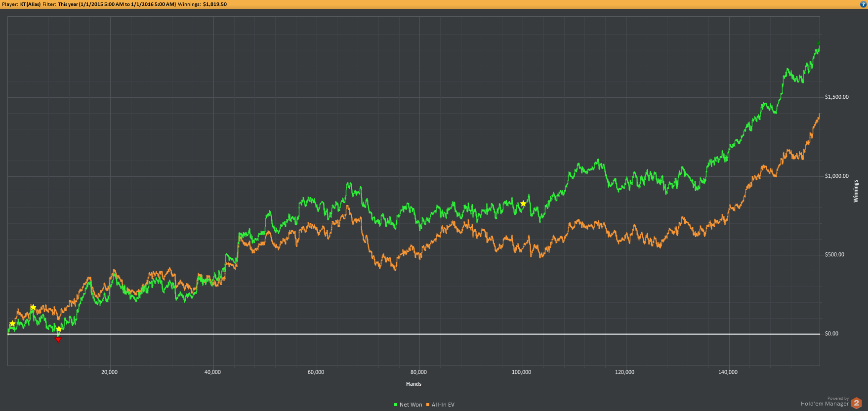Click the 140,000 hands axis label

728,372
